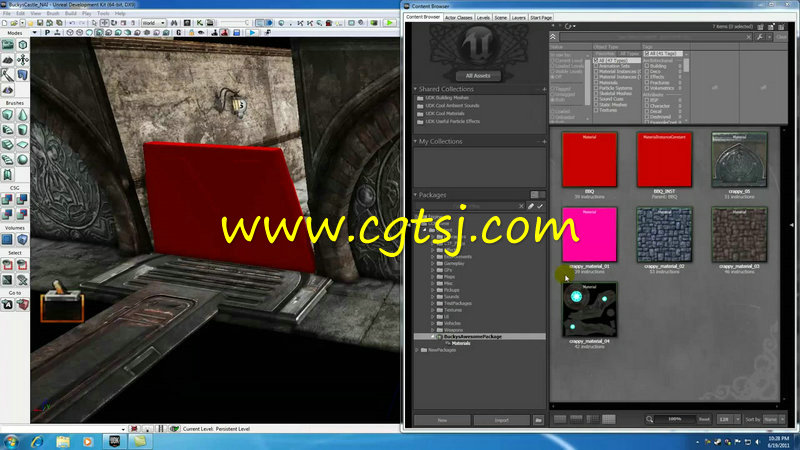Screen dimensions: 800x450
Task: Click the All Assets button
Action: 478,76
